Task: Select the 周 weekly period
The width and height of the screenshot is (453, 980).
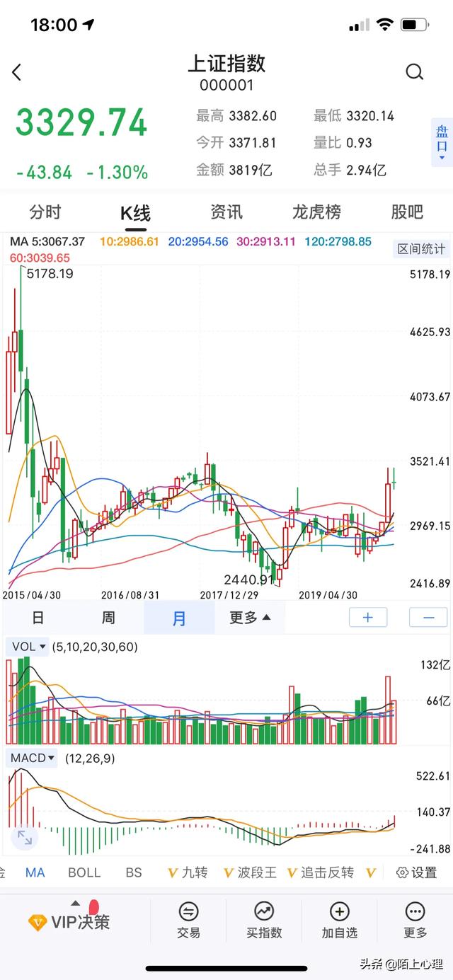Action: (108, 618)
